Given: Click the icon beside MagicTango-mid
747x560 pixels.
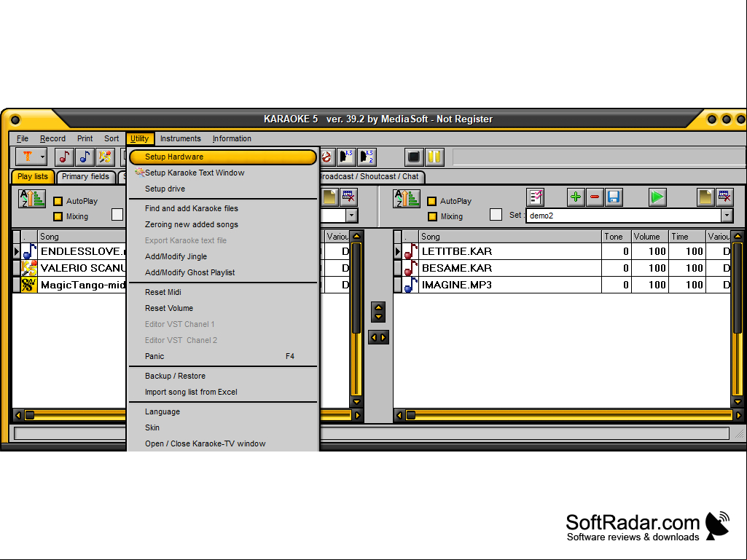Looking at the screenshot, I should pos(29,285).
